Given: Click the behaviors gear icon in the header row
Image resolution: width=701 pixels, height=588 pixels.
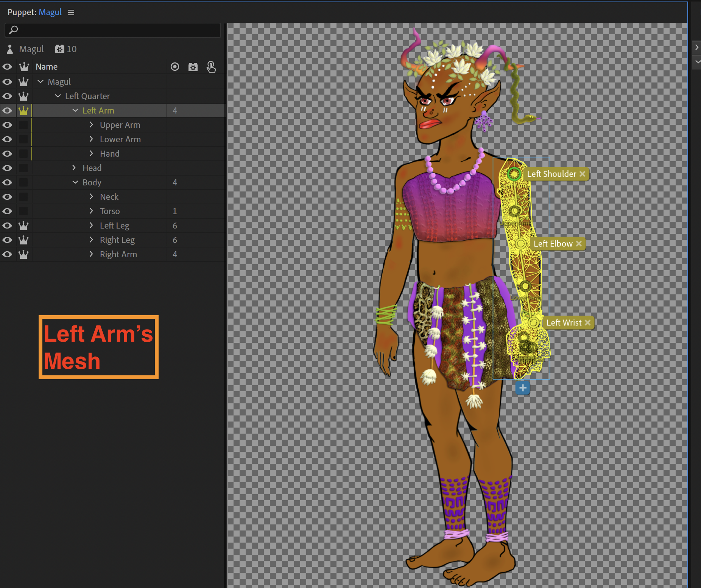Looking at the screenshot, I should coord(193,67).
